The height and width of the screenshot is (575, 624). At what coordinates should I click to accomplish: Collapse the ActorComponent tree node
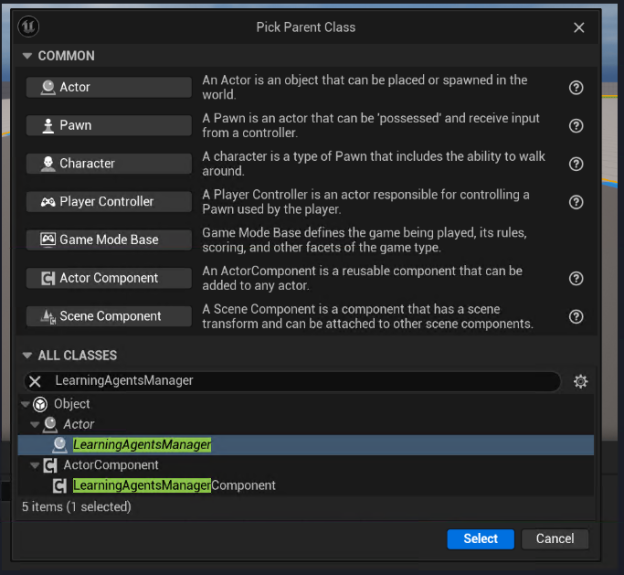(35, 465)
